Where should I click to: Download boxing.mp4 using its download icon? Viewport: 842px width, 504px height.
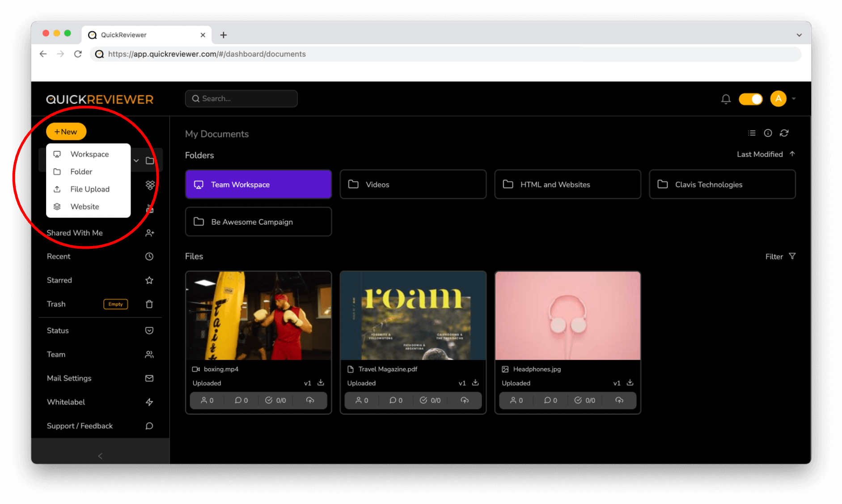click(x=320, y=383)
